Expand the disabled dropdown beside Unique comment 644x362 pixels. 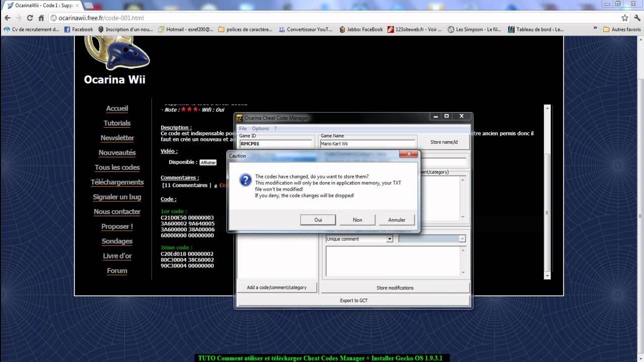[462, 239]
